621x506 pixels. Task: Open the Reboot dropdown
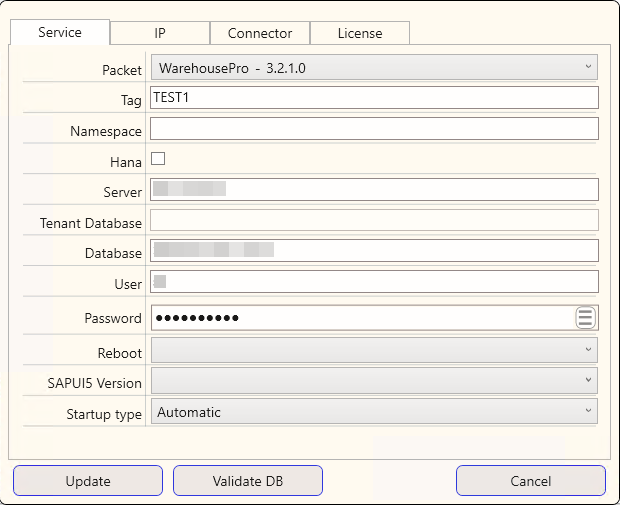pyautogui.click(x=374, y=351)
